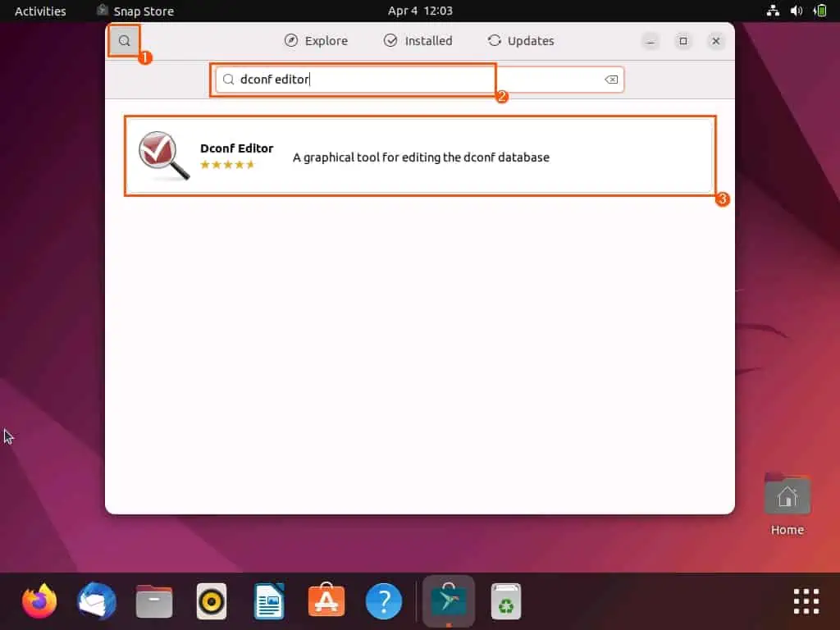Viewport: 840px width, 630px height.
Task: Select the search icon in Snap Store
Action: coord(124,40)
